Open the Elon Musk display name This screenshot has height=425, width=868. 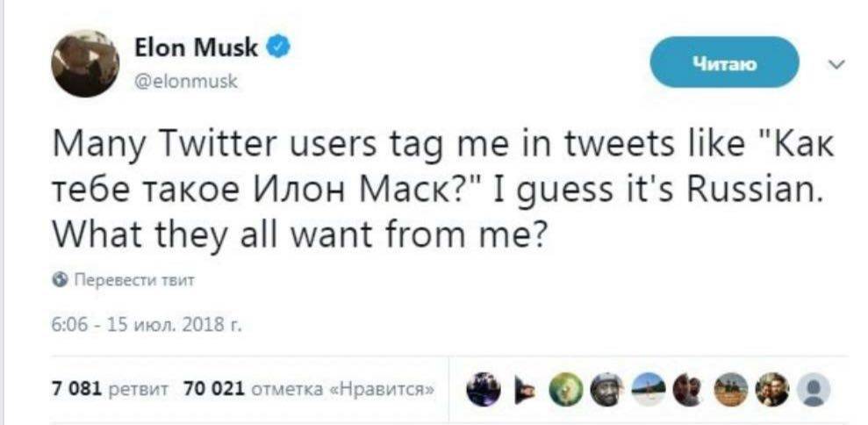coord(196,48)
